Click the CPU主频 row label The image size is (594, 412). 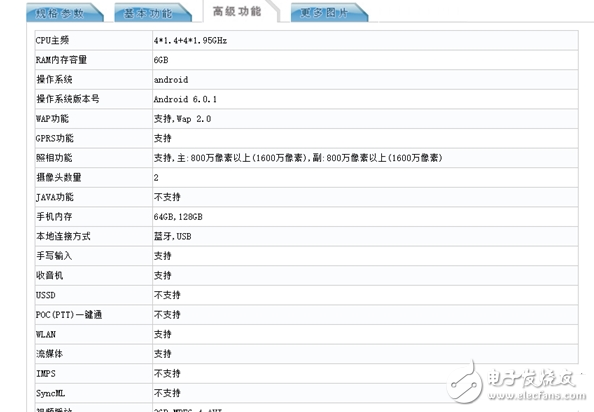[52, 41]
